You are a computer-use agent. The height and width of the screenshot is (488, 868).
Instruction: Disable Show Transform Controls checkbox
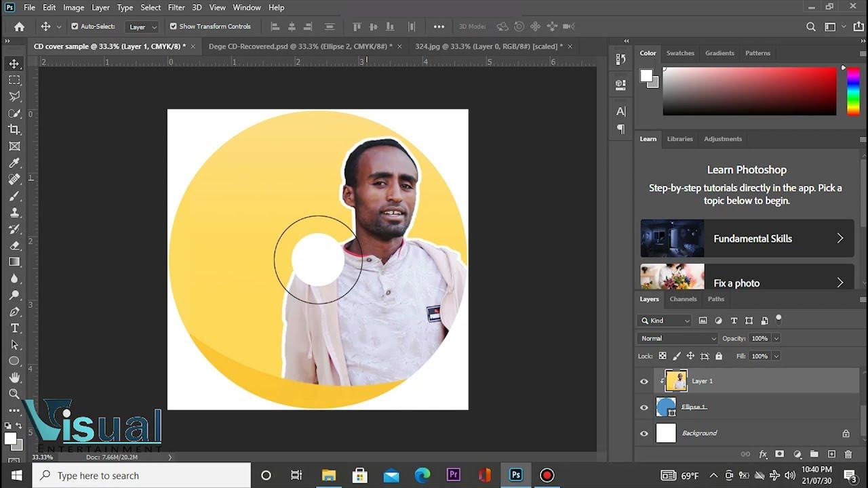[174, 26]
